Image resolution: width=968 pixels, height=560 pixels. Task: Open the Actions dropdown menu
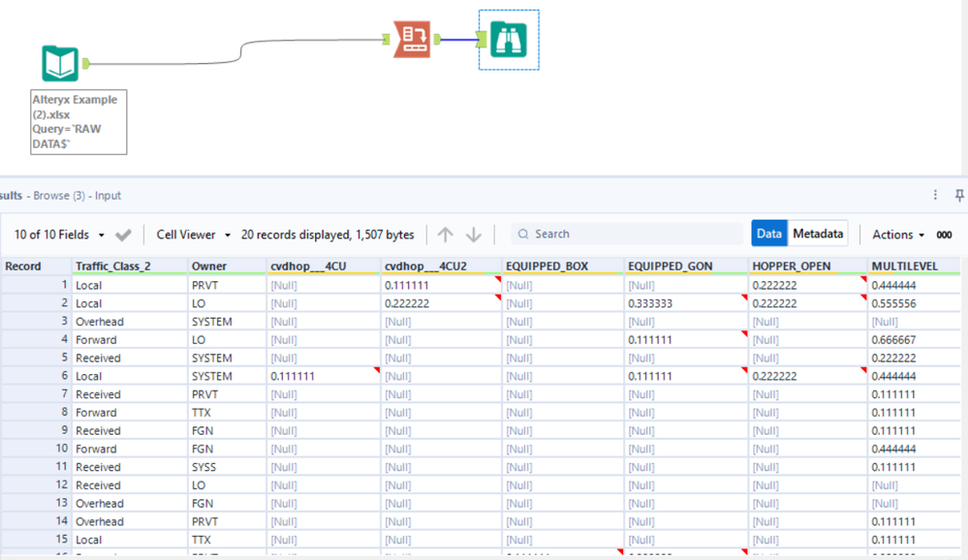pos(898,234)
